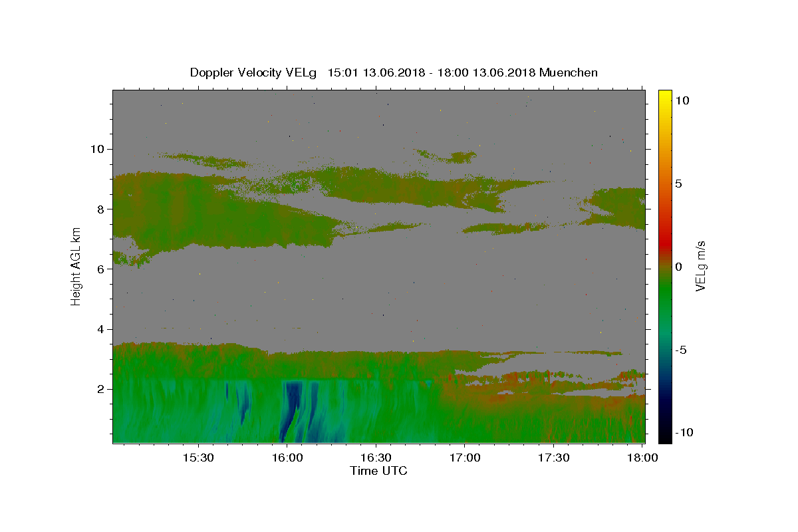Click the height axis label '6'

tap(102, 269)
